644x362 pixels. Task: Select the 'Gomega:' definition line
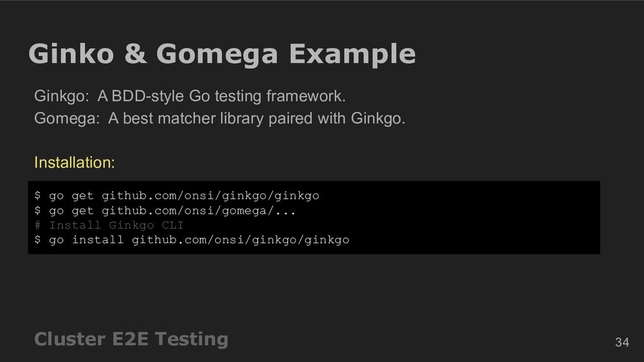[219, 119]
